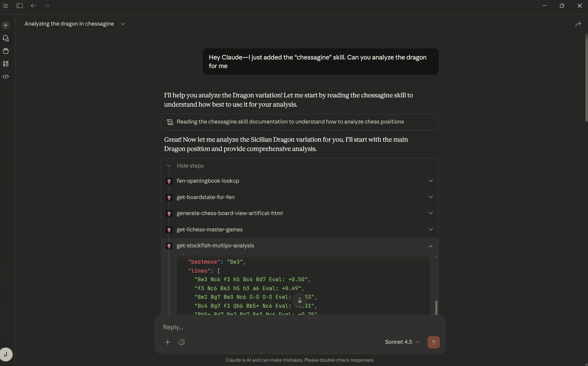
Task: Click the "bestmove": "Be3" line
Action: click(x=217, y=262)
